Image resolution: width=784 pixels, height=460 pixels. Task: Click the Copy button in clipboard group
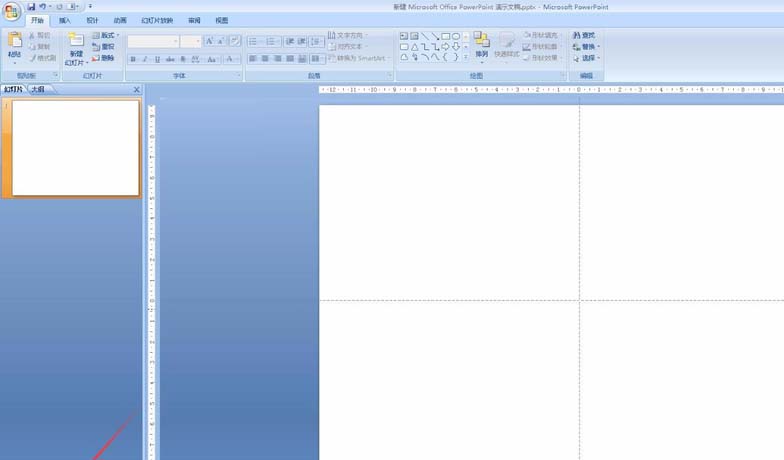pos(39,46)
